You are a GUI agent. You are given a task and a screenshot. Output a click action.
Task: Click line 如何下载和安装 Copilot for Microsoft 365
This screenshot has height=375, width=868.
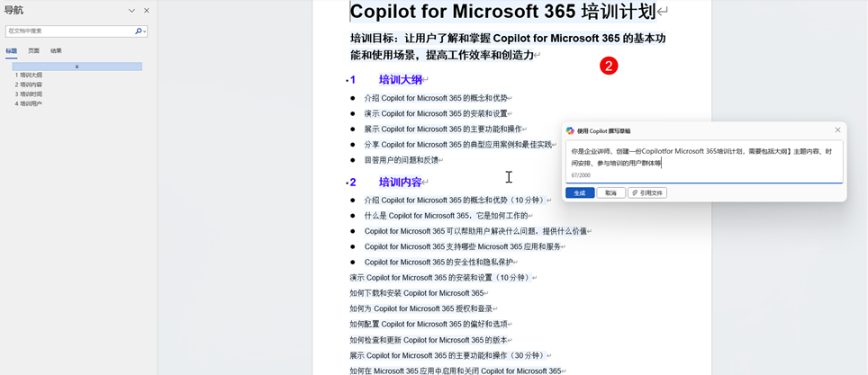[417, 292]
